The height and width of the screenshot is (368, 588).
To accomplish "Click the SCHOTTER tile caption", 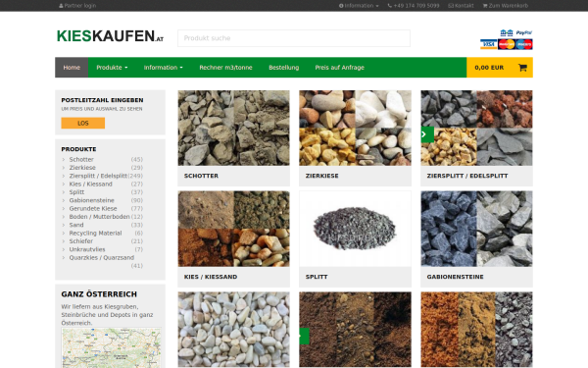I will pyautogui.click(x=201, y=176).
